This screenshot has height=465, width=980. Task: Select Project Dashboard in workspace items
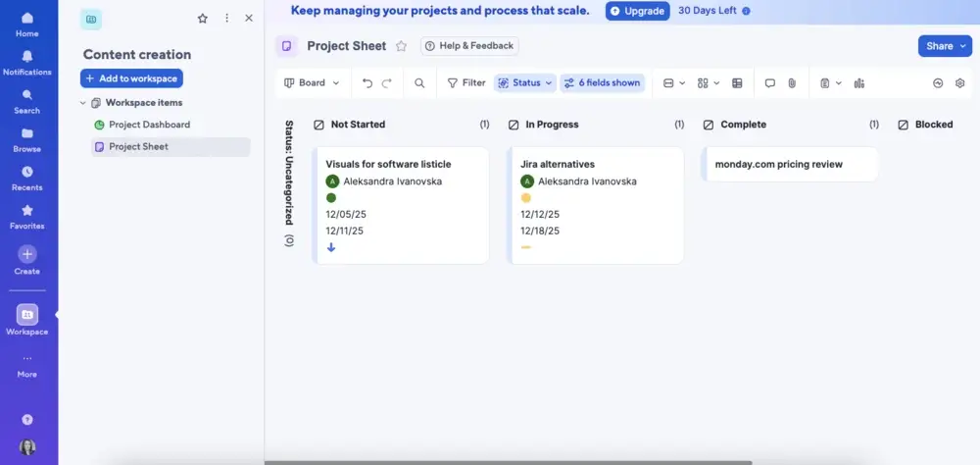point(149,125)
